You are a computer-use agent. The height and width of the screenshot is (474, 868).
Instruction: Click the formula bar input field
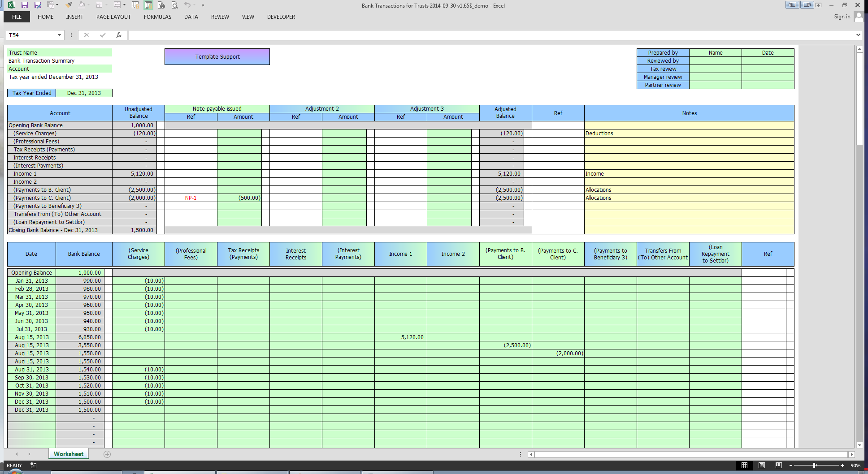coord(492,35)
